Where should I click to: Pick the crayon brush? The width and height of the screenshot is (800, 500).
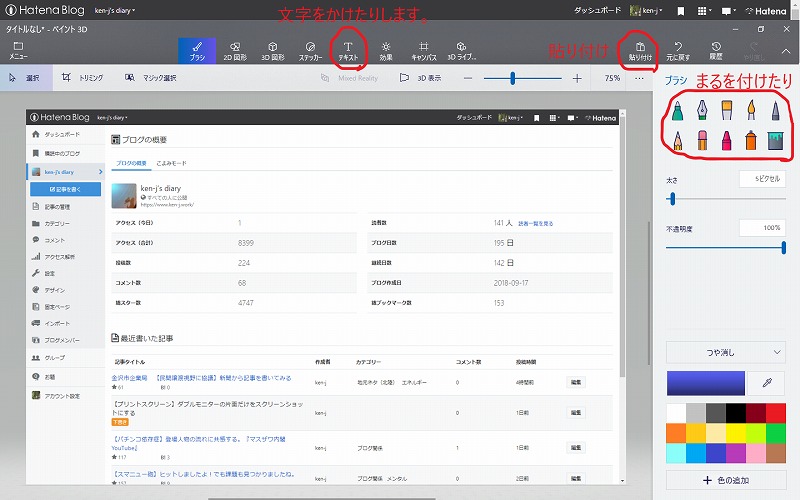[727, 140]
